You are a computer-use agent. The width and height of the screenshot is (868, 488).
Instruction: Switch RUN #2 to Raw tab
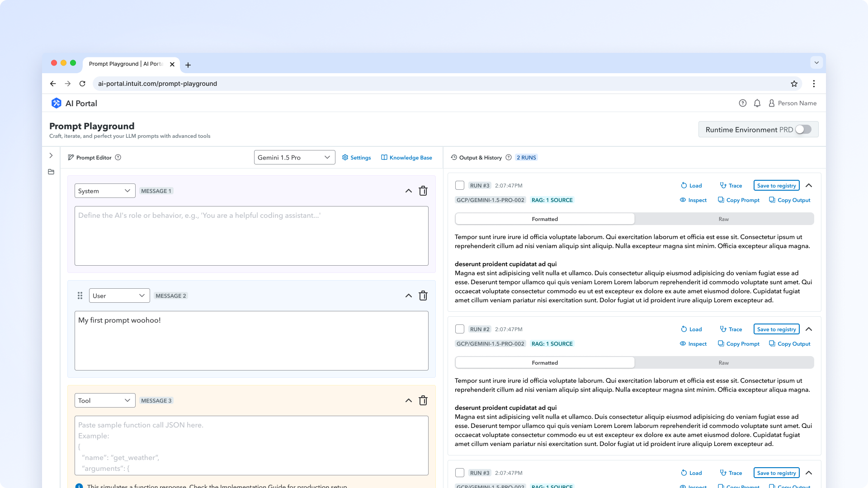724,363
